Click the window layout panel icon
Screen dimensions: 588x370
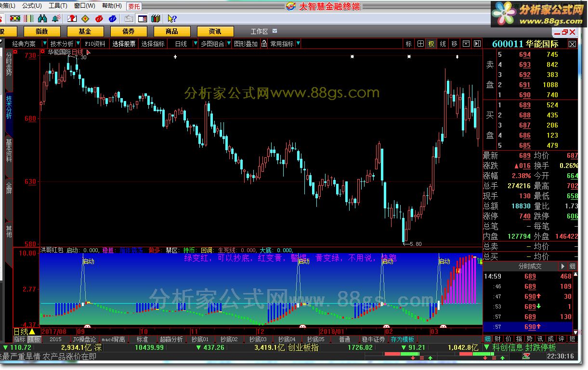click(x=143, y=19)
